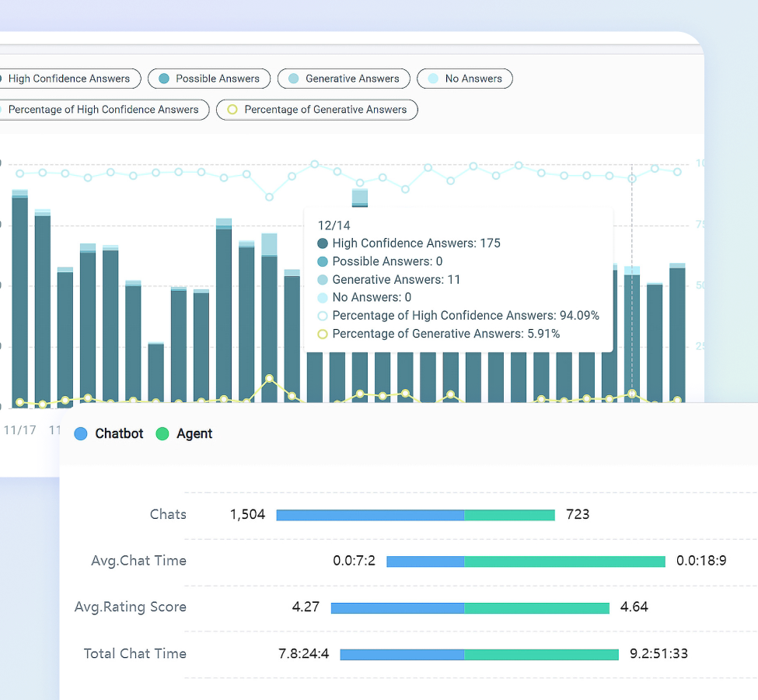Click the Avg.Rating Score row label
758x700 pixels.
(x=130, y=607)
